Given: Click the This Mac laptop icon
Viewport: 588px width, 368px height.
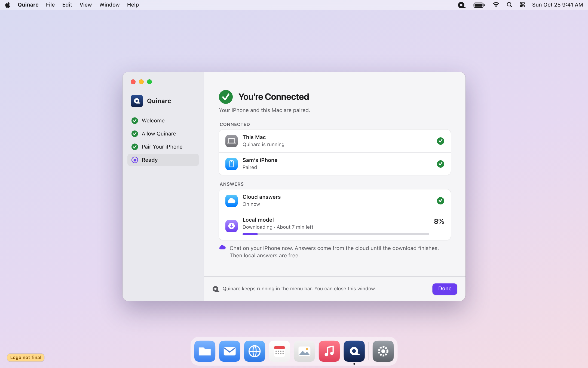Looking at the screenshot, I should (231, 141).
